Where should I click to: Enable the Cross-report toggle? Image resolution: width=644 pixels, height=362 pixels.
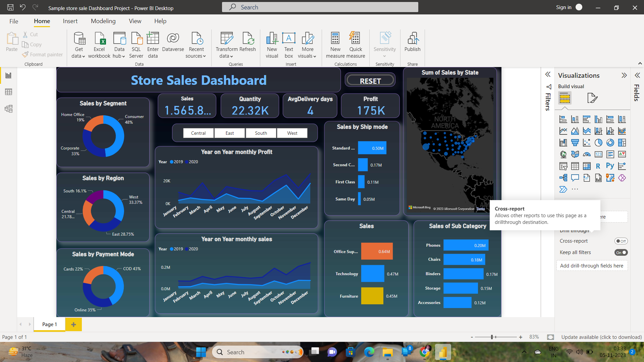pos(621,241)
